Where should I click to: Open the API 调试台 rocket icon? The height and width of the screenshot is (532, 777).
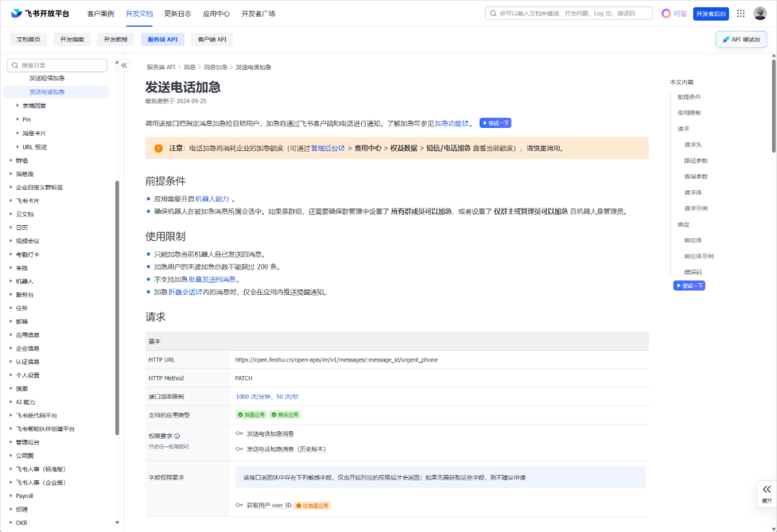coord(726,39)
